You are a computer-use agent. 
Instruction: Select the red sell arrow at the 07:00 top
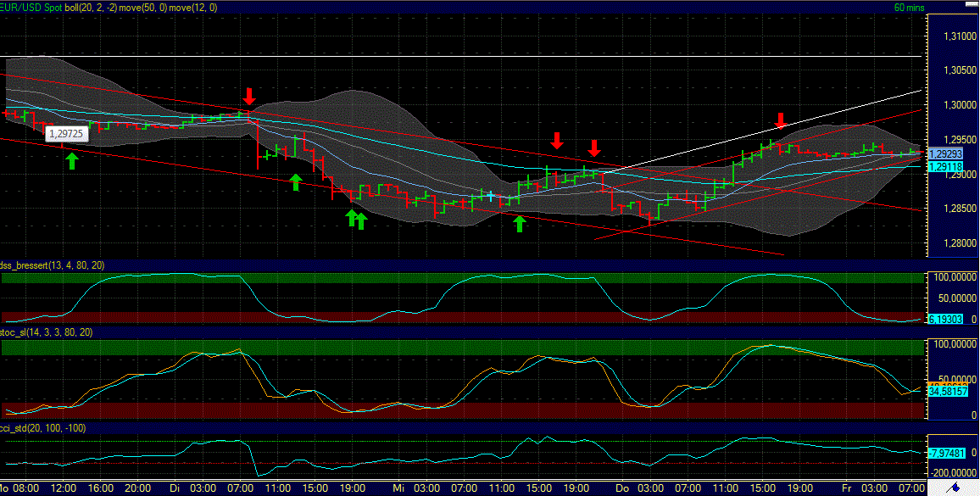tap(250, 95)
